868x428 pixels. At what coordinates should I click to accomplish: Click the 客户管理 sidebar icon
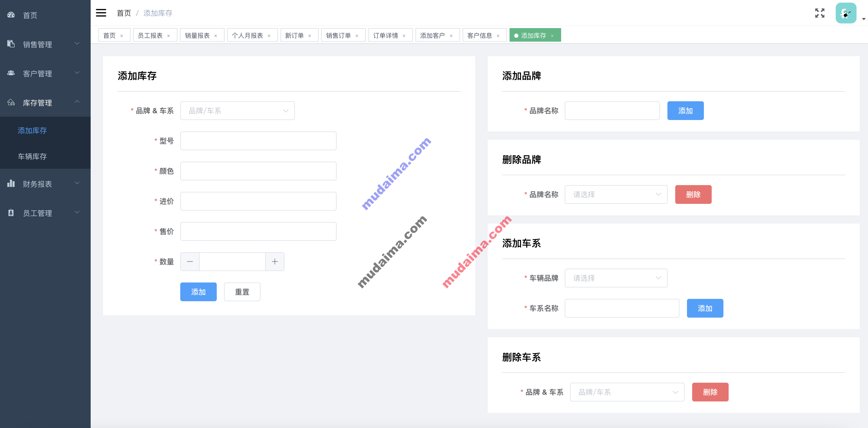[12, 72]
